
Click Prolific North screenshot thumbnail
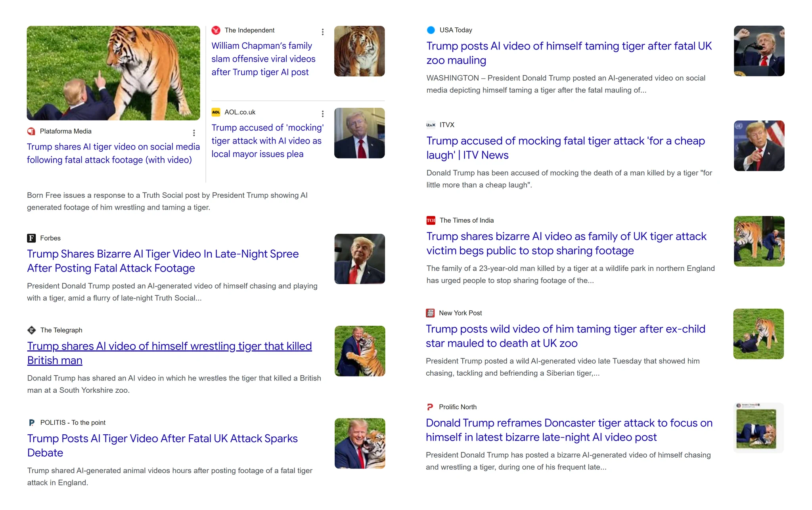[x=758, y=428]
